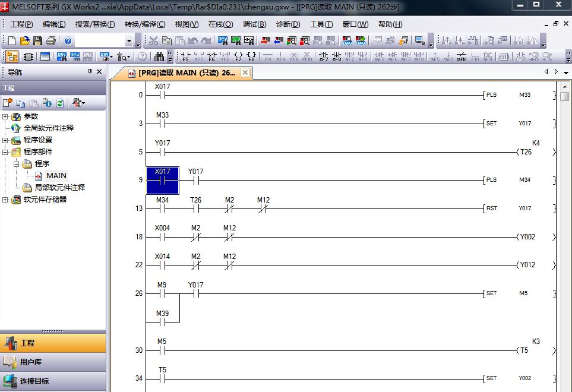Click the Print icon in toolbar
The width and height of the screenshot is (572, 392).
pos(50,41)
